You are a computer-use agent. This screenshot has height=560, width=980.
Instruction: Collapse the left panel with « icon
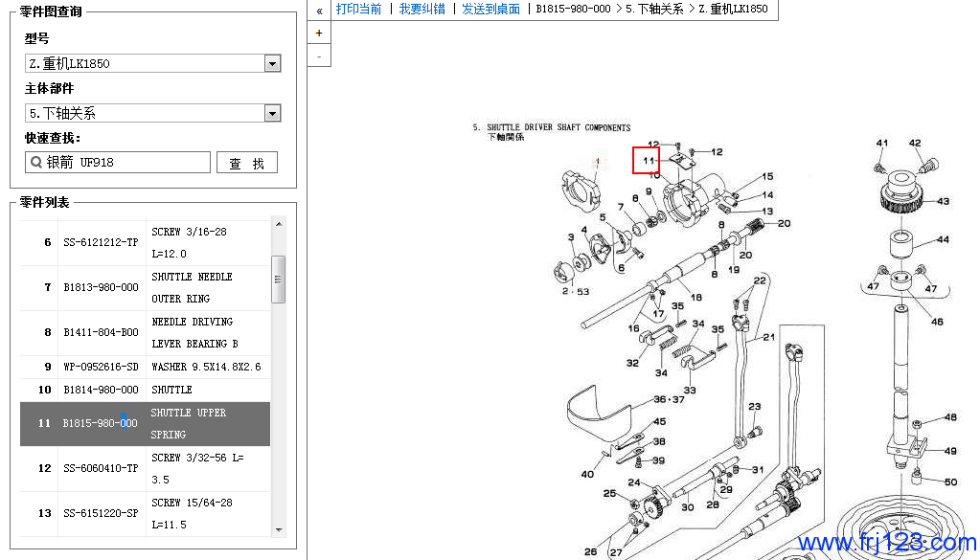tap(319, 10)
